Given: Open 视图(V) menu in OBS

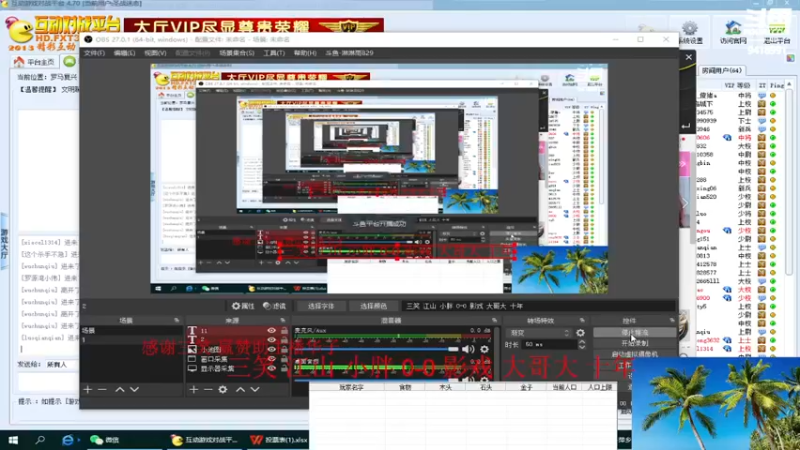Looking at the screenshot, I should click(155, 53).
